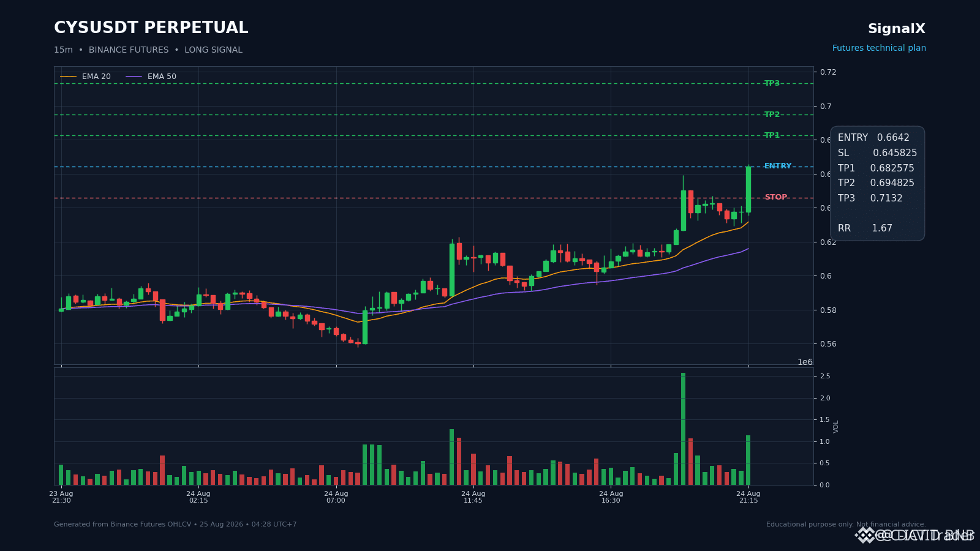Click the EMA 20 legend entry
The width and height of the screenshot is (980, 551).
click(x=86, y=77)
